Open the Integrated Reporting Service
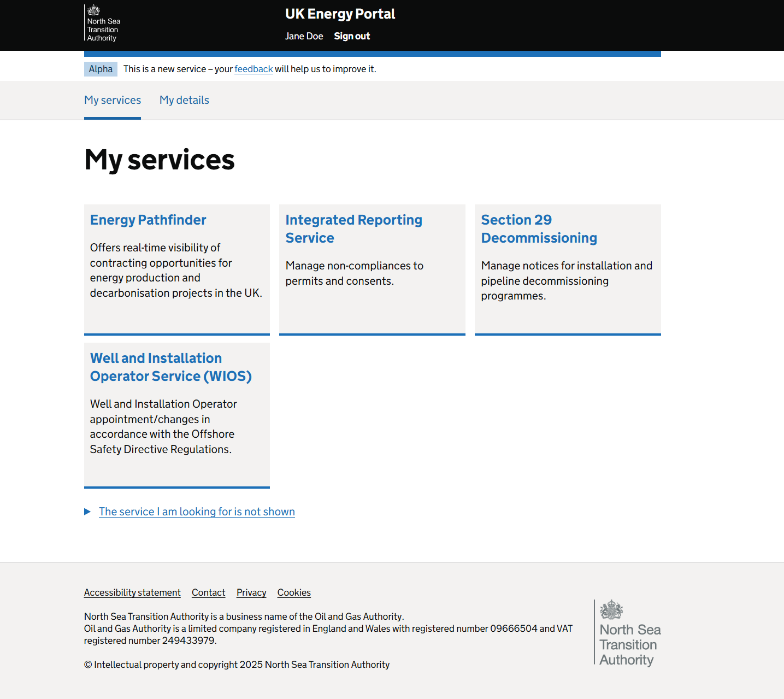 click(x=353, y=228)
